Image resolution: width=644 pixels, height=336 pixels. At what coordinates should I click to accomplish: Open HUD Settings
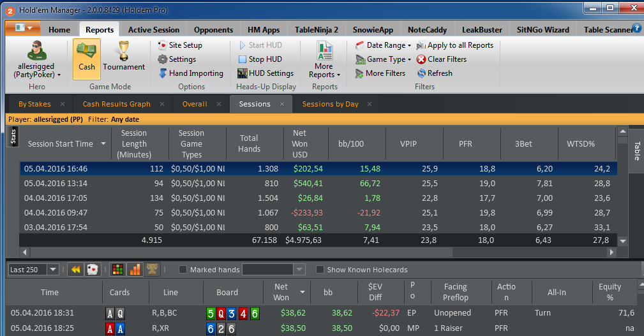(266, 73)
